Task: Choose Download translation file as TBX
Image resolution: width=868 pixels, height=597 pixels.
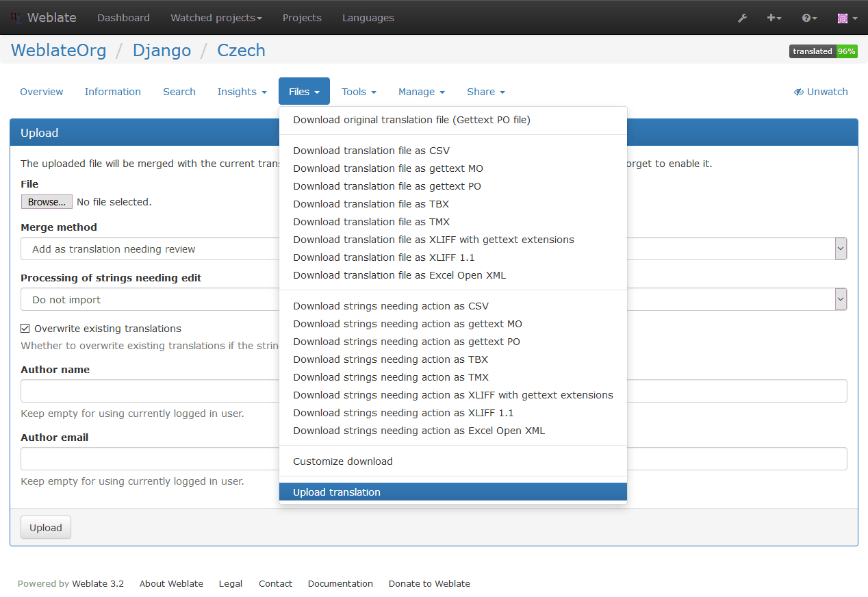Action: (x=453, y=204)
